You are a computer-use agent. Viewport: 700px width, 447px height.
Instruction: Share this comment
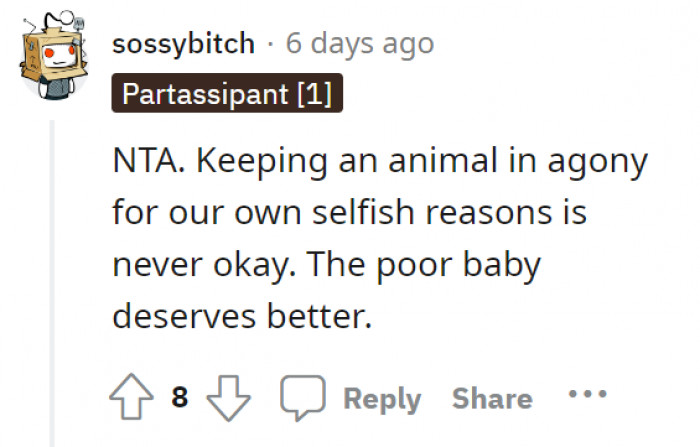click(x=492, y=398)
